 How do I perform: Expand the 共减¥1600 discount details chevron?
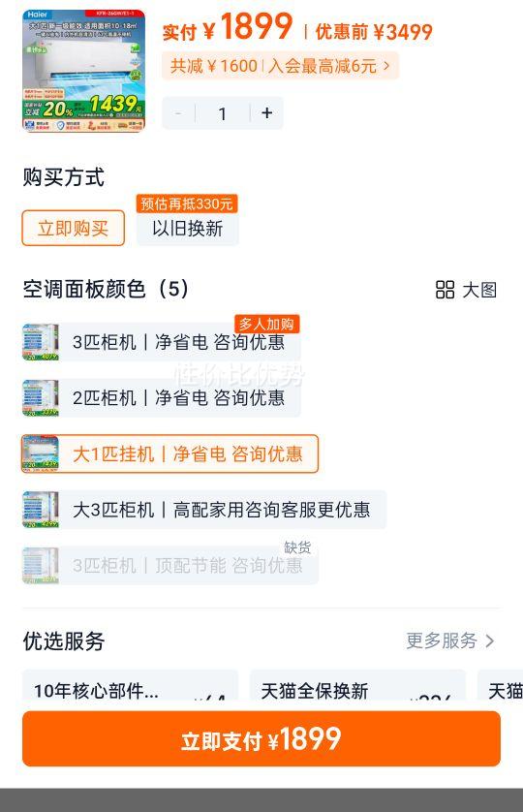[386, 66]
